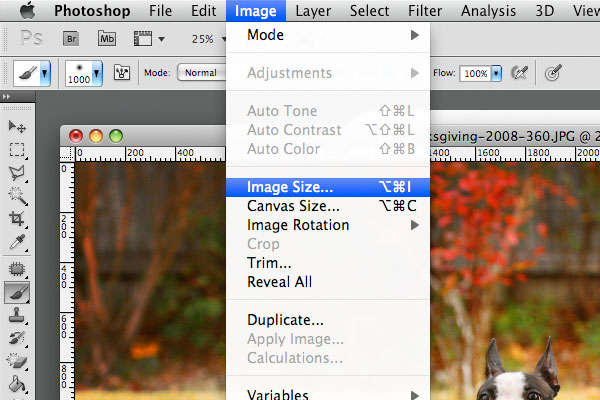Open the Photoshop application menu
The width and height of the screenshot is (600, 400).
(92, 11)
